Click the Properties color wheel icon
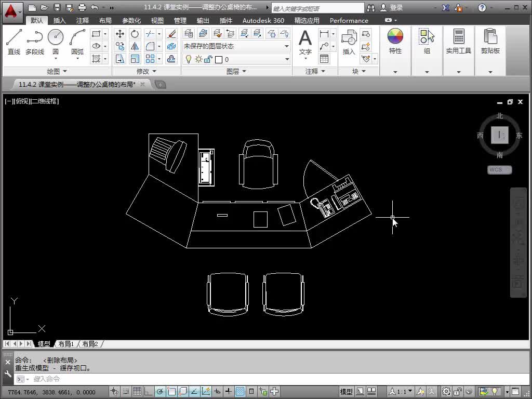The height and width of the screenshot is (399, 532). pos(395,36)
